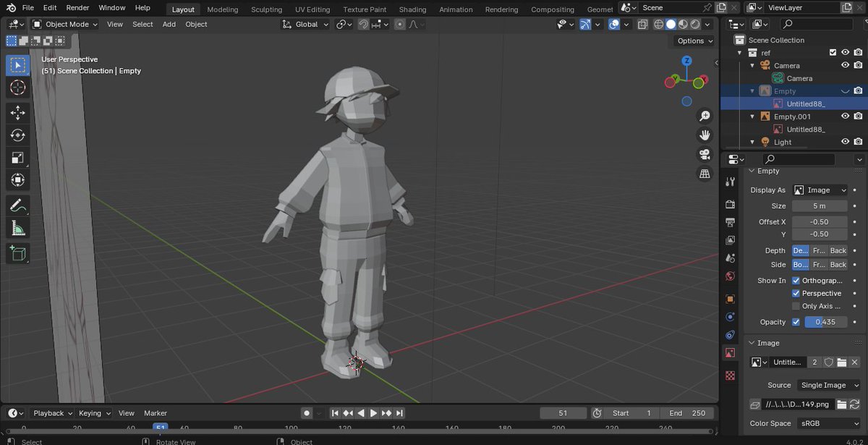Enable the Only Axis Aligned checkbox
The width and height of the screenshot is (868, 445).
pyautogui.click(x=796, y=306)
